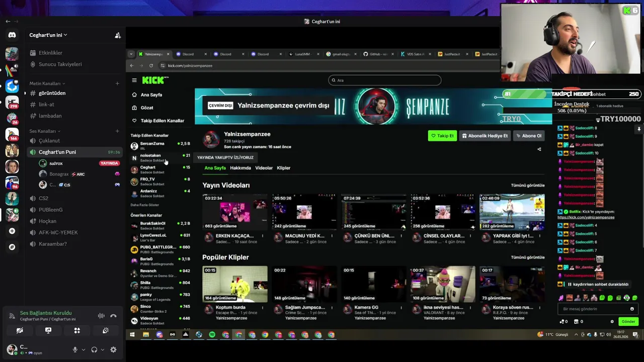644x362 pixels.
Task: Open BurakSakinOl recommended channel
Action: click(160, 225)
